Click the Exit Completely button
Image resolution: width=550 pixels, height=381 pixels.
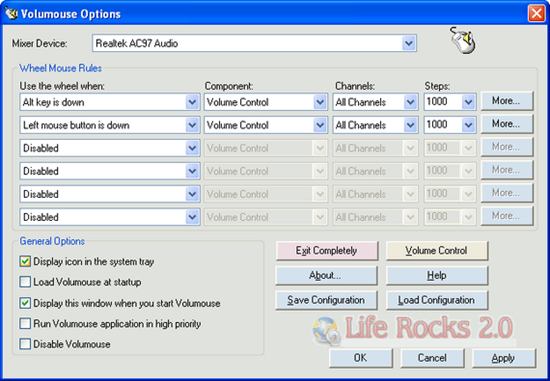pos(327,250)
